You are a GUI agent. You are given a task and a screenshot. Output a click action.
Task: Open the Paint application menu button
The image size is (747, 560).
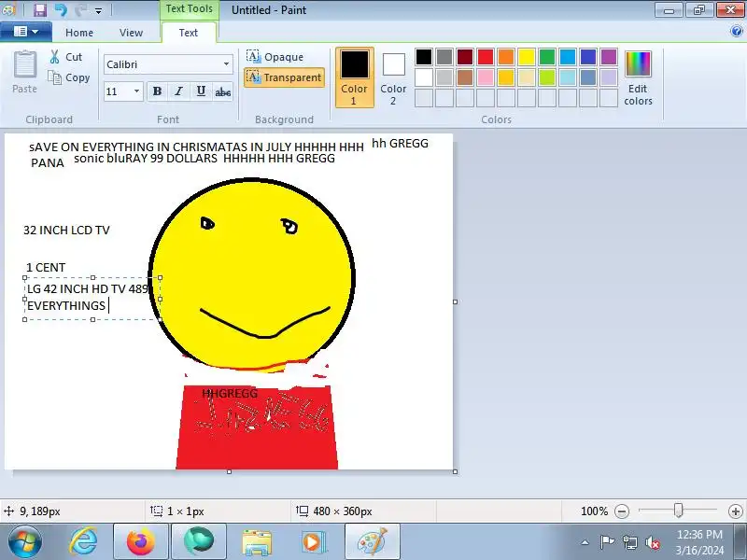click(x=26, y=32)
